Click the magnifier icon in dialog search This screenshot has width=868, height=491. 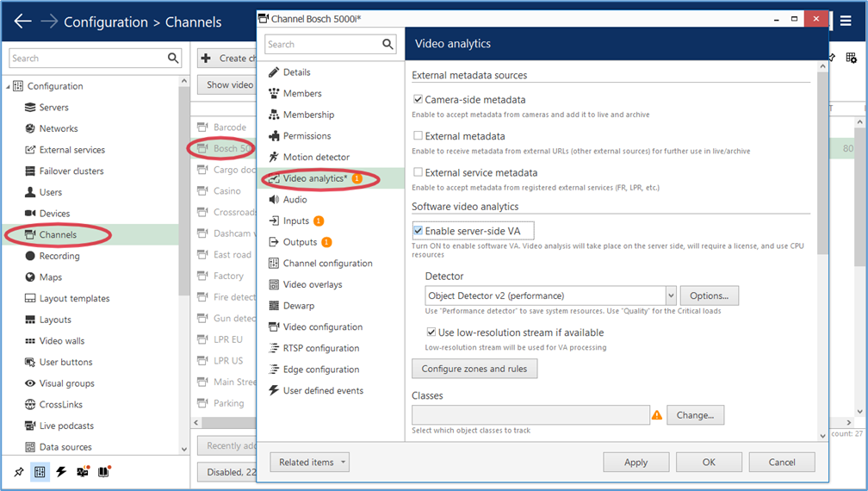coord(387,45)
